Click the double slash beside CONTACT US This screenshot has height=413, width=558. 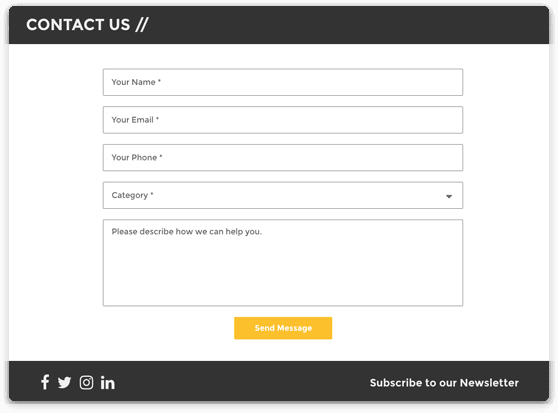coord(142,25)
